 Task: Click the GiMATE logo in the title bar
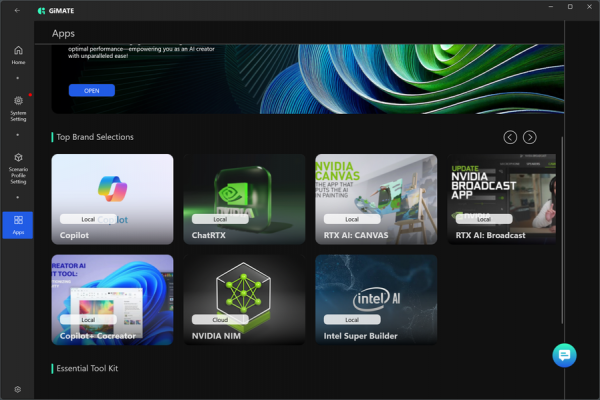coord(56,11)
